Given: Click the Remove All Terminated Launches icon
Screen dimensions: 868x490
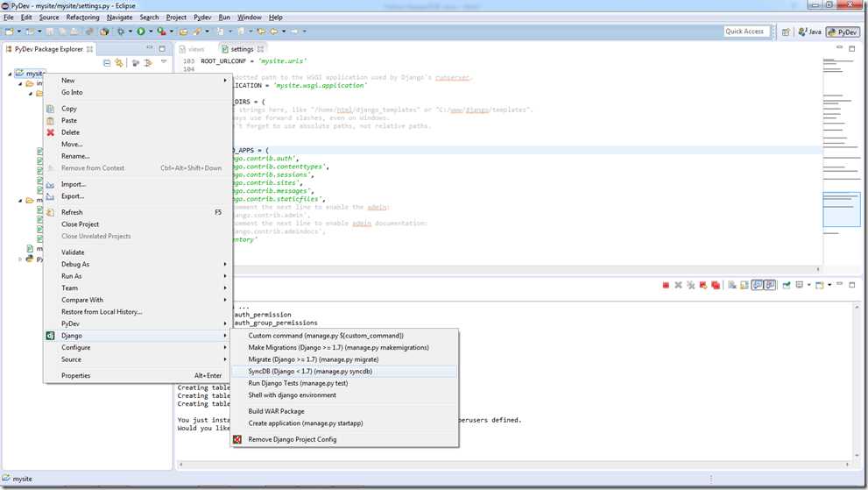Looking at the screenshot, I should [x=691, y=285].
